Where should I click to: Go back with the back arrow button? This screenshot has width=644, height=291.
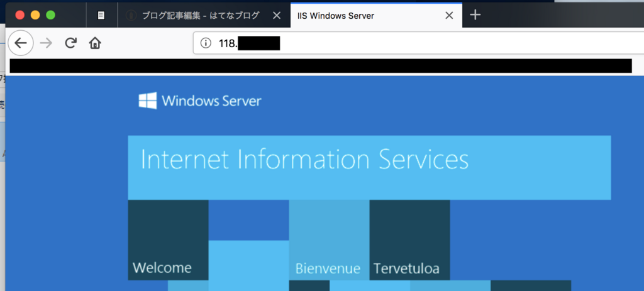point(21,43)
